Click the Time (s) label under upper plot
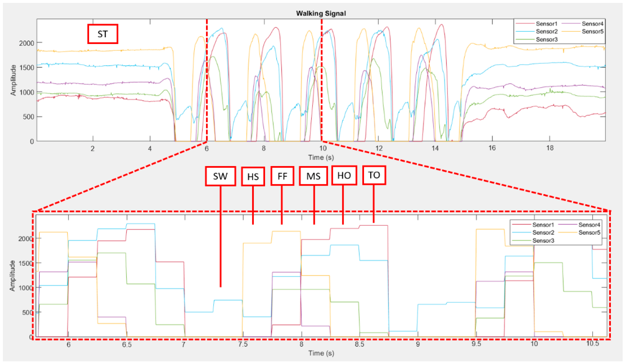 (321, 157)
